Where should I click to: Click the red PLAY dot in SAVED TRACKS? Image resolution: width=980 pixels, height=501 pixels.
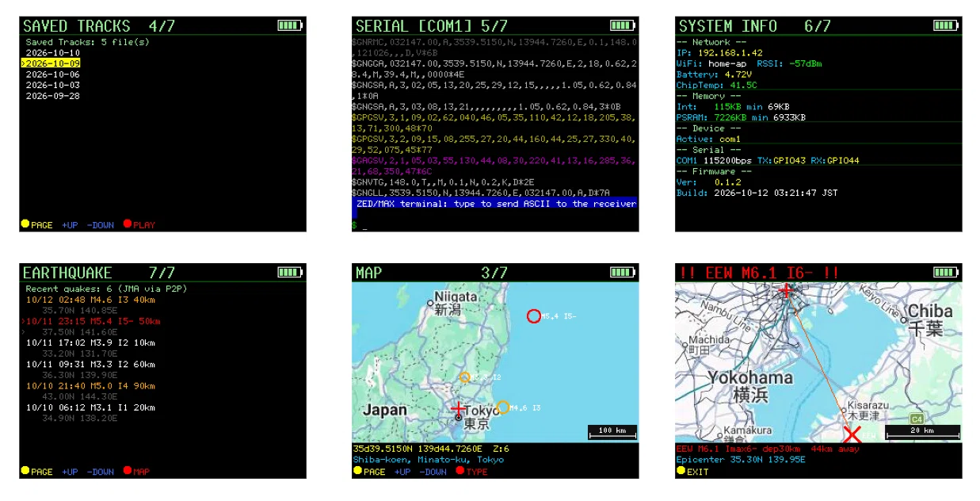127,224
